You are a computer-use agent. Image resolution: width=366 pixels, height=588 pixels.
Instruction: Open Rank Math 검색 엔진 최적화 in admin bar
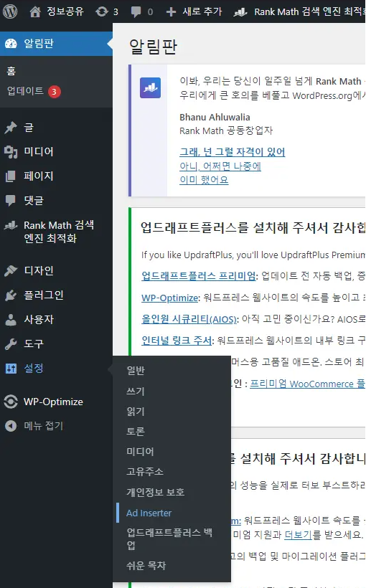pos(310,12)
